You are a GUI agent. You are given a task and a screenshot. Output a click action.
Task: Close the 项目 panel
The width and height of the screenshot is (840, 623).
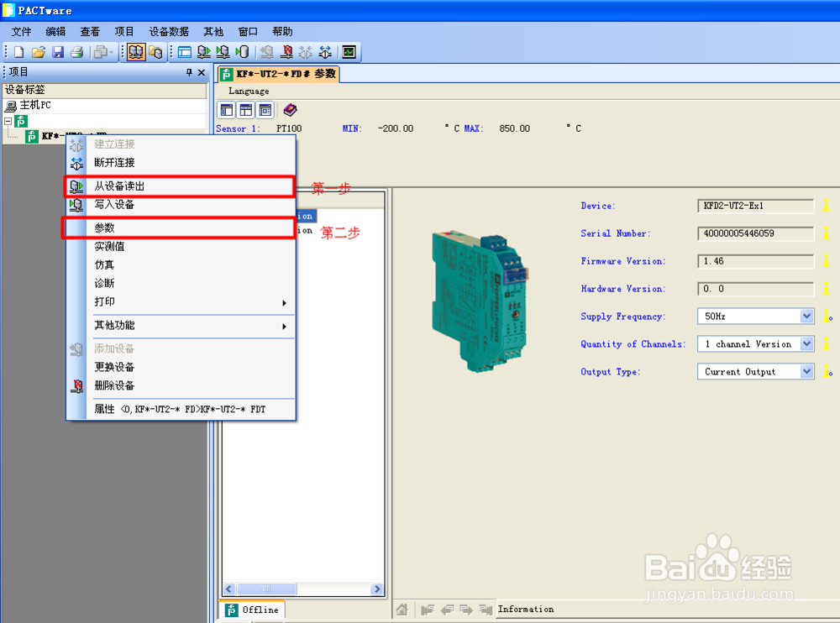(x=202, y=72)
